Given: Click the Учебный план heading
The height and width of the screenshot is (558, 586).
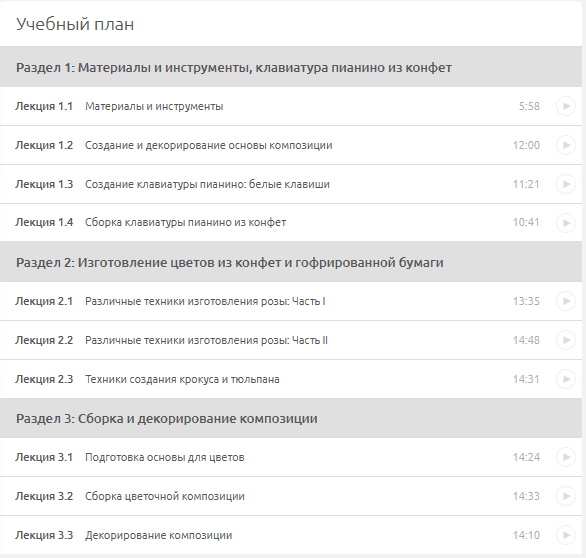Looking at the screenshot, I should [x=75, y=24].
